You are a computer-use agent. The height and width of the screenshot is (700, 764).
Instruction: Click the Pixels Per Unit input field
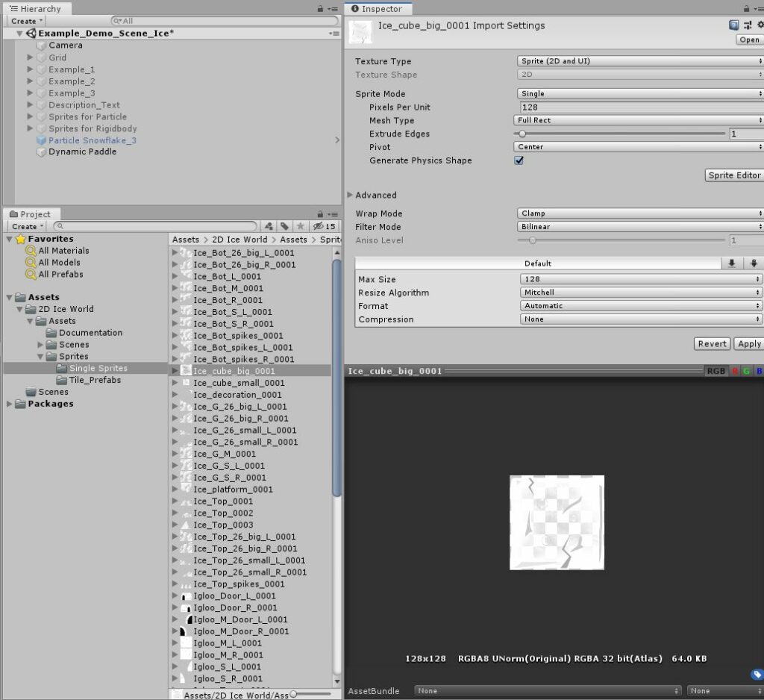pyautogui.click(x=639, y=107)
